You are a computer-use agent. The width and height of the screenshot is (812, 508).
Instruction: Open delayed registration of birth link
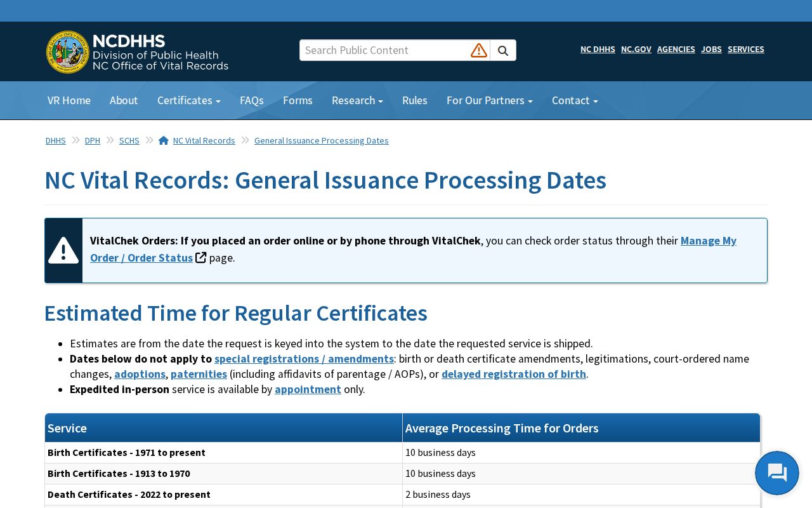click(x=514, y=374)
